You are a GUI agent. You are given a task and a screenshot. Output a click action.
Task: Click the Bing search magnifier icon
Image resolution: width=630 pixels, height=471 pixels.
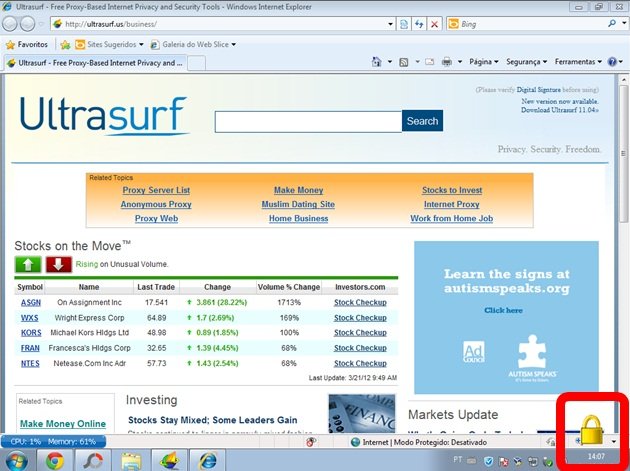[x=612, y=24]
